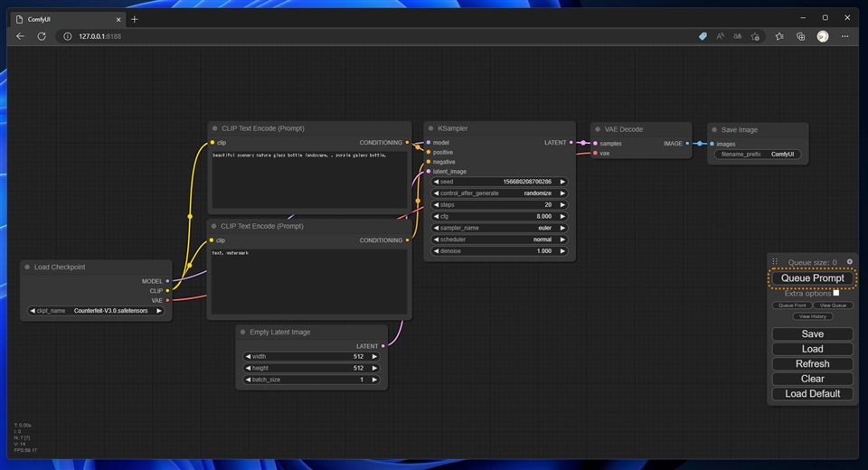Click control_after_generate right arrow
Screen dimensions: 868x470
point(562,193)
